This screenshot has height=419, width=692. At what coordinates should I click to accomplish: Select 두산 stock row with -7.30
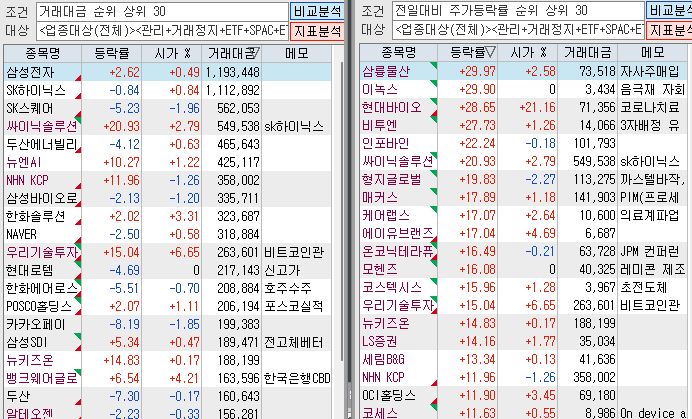(x=168, y=396)
